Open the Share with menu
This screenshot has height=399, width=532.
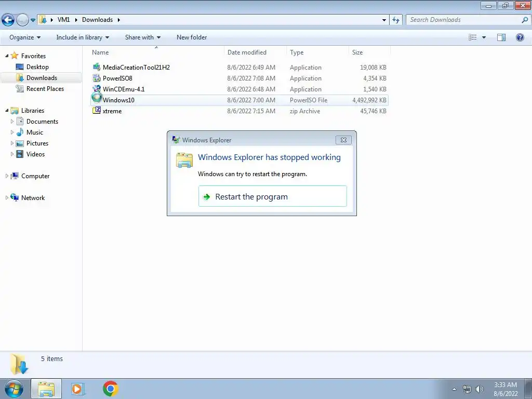[142, 37]
